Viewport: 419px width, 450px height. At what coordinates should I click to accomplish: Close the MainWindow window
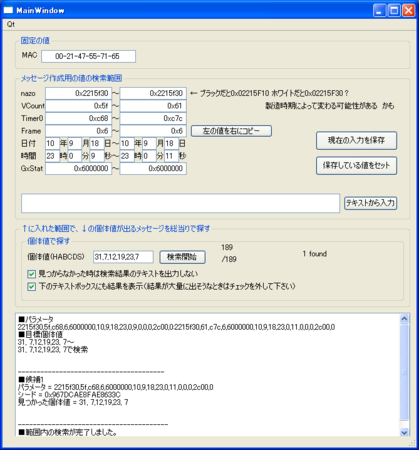click(409, 10)
